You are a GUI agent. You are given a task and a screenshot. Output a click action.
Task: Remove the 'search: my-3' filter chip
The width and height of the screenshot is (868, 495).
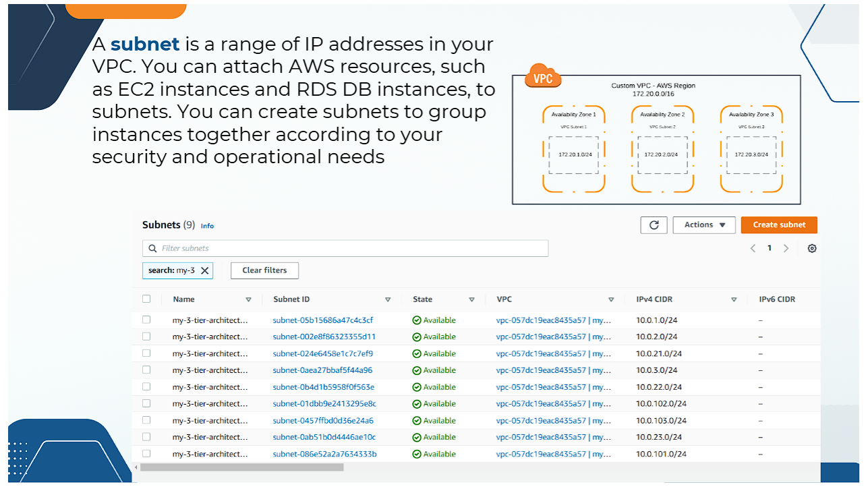click(x=205, y=270)
